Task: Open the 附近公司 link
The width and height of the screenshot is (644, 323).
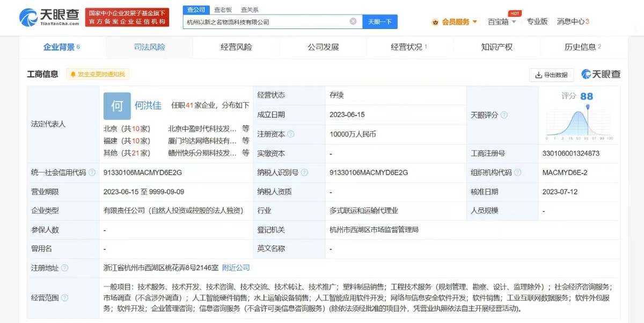Action: click(x=236, y=267)
